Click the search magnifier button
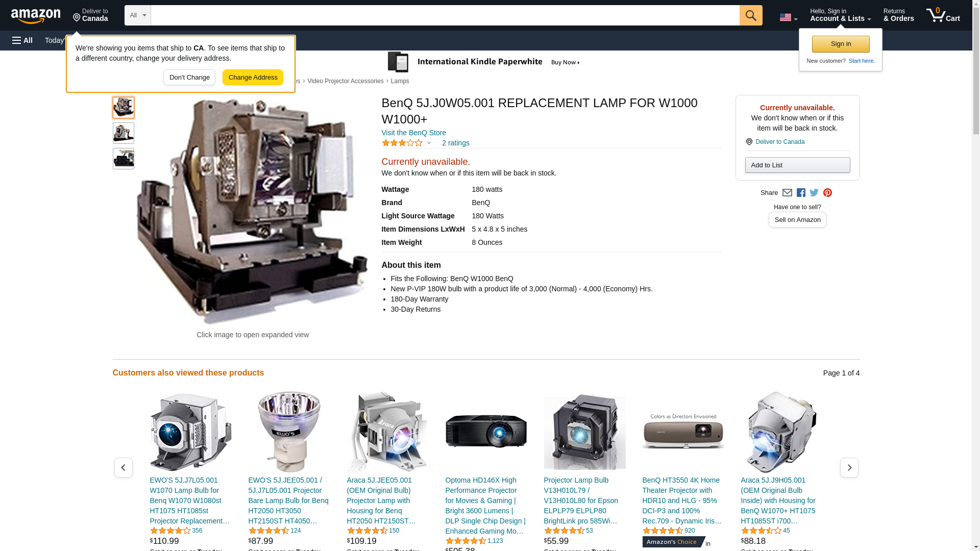This screenshot has height=551, width=980. point(751,15)
